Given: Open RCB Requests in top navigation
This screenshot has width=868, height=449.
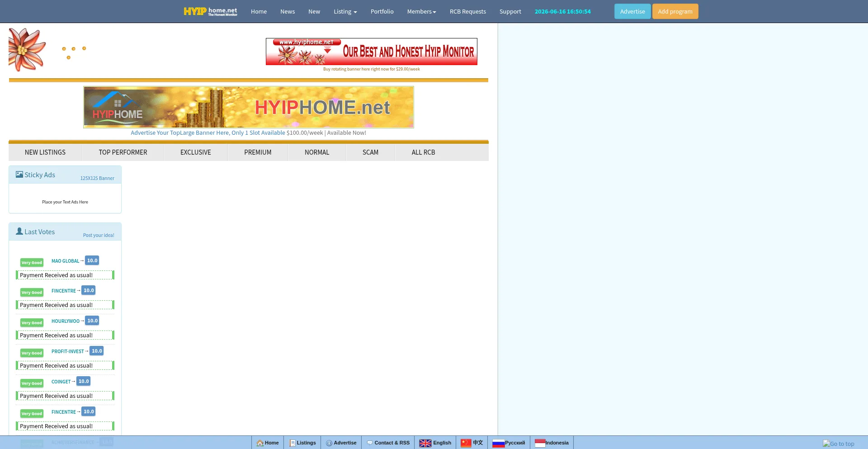Looking at the screenshot, I should (x=467, y=12).
